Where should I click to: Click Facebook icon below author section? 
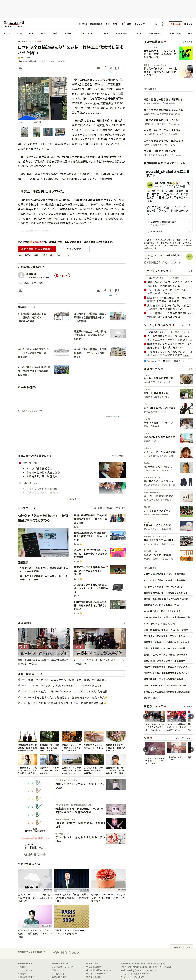[x=105, y=291]
